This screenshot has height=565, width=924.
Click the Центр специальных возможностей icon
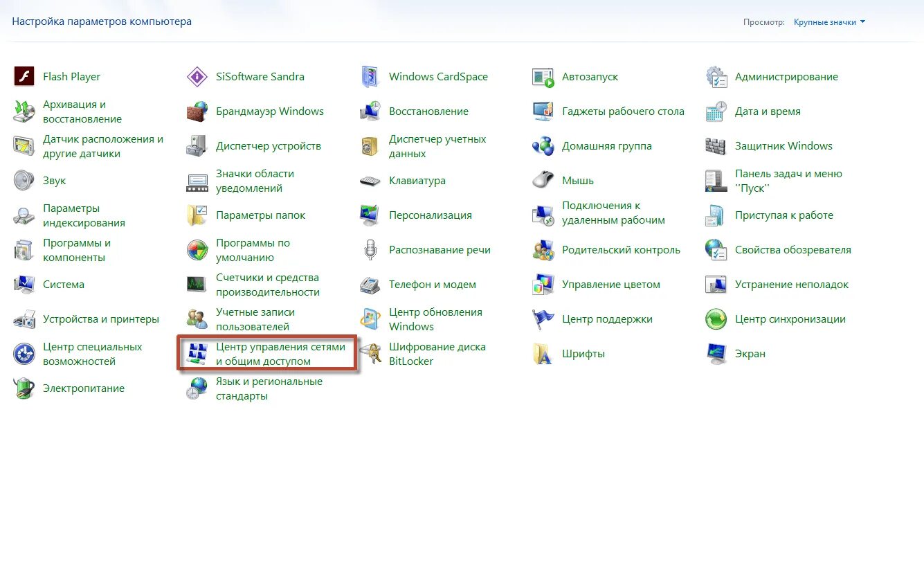tap(24, 353)
